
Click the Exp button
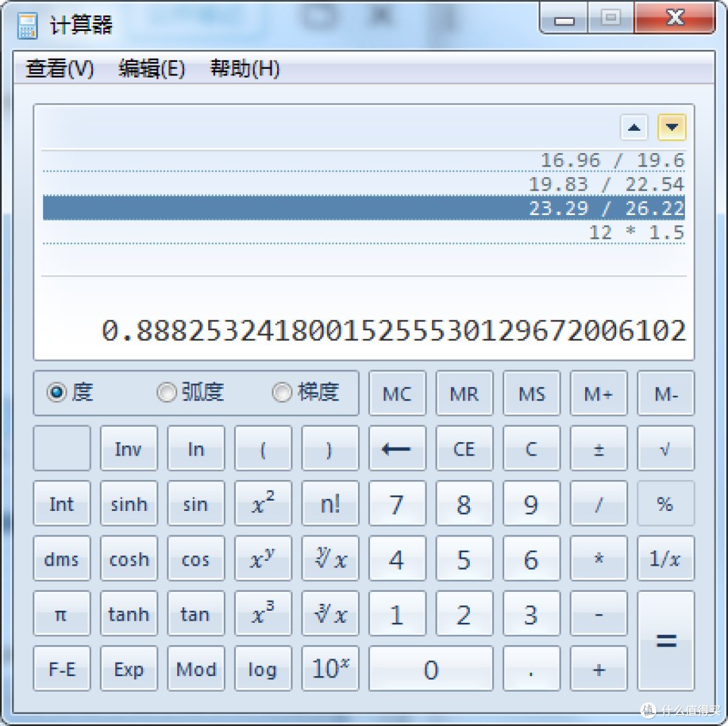pos(129,669)
